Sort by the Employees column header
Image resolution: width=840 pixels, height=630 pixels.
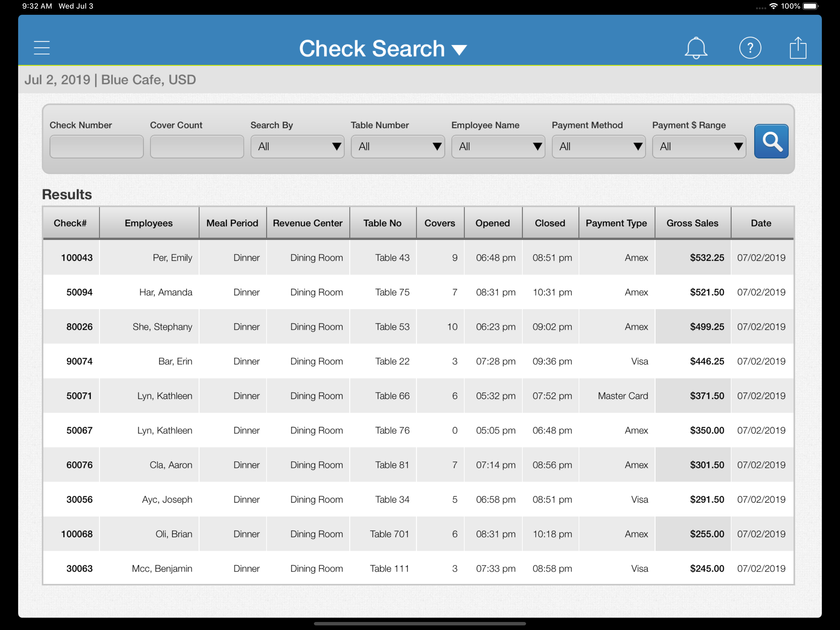tap(149, 223)
